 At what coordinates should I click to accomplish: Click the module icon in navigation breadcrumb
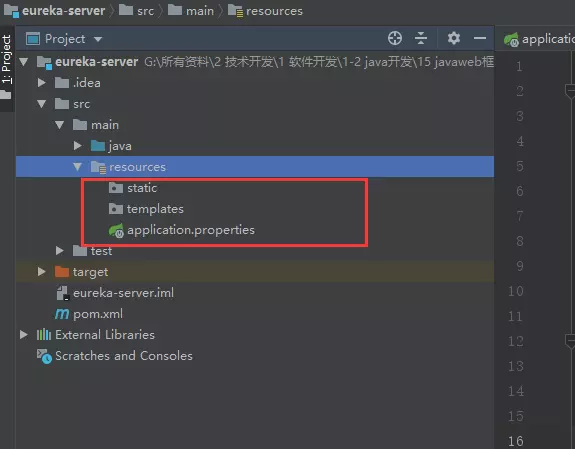(x=11, y=11)
